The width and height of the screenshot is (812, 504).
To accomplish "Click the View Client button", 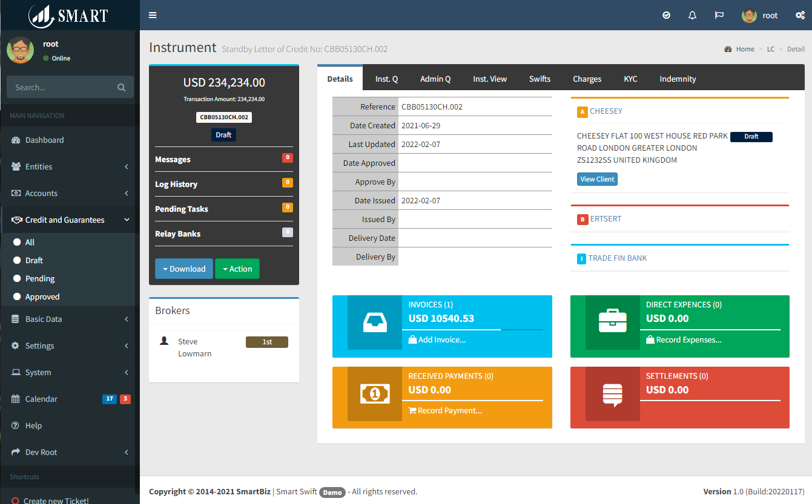I will click(597, 179).
